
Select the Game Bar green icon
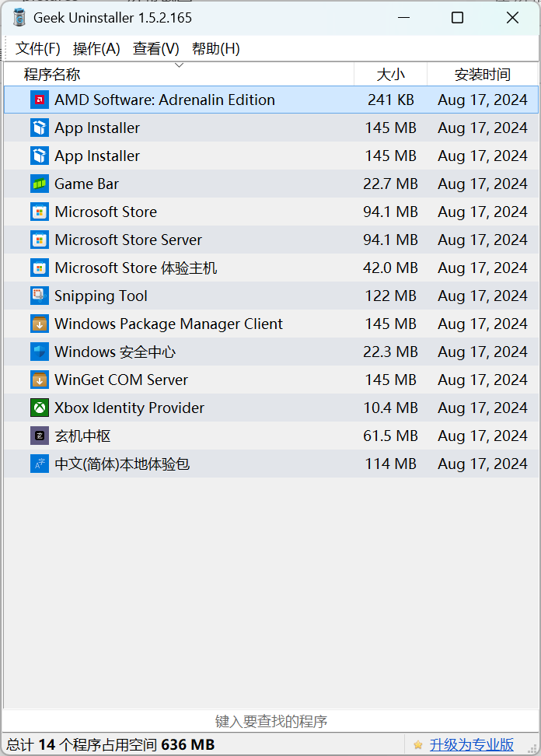[40, 184]
